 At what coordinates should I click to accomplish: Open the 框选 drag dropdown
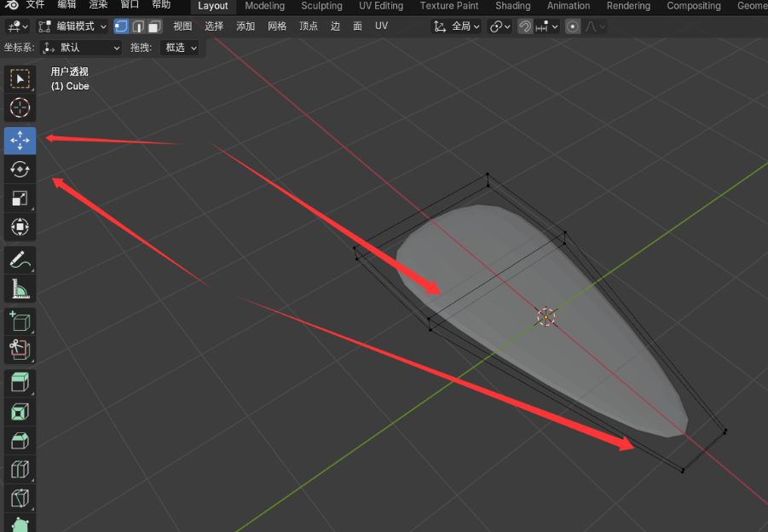tap(181, 48)
